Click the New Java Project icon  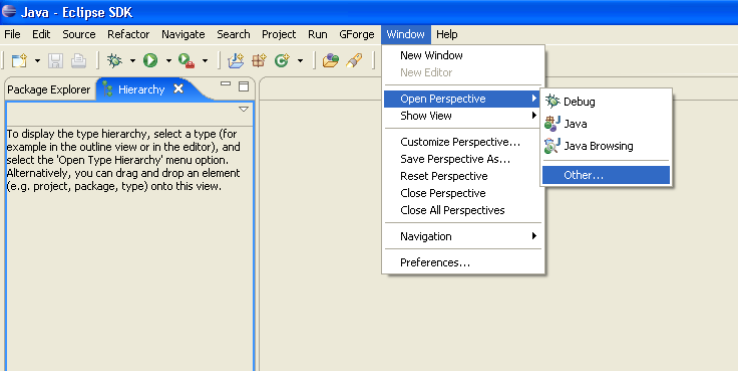coord(235,60)
